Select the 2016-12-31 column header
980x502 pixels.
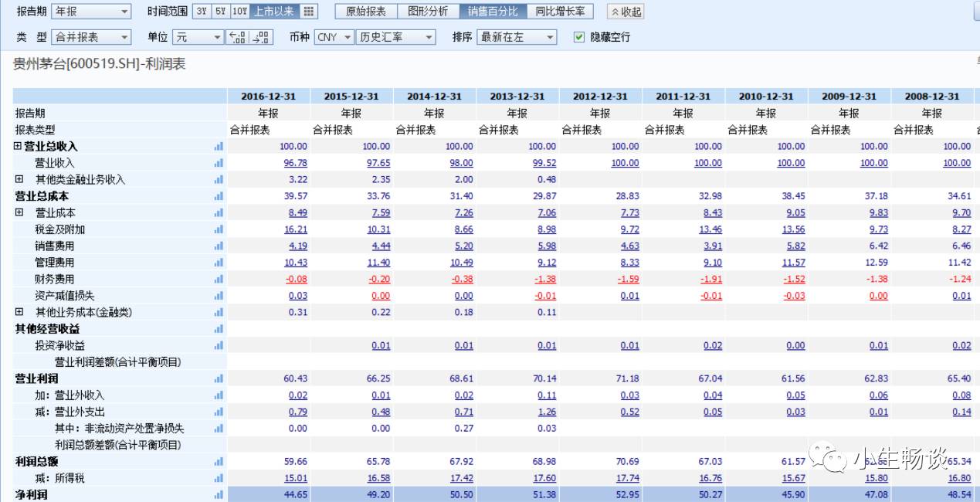(269, 97)
